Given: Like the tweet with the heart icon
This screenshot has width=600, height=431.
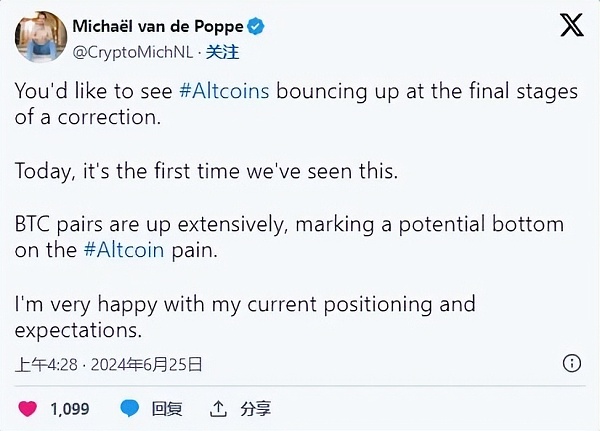Looking at the screenshot, I should 28,408.
